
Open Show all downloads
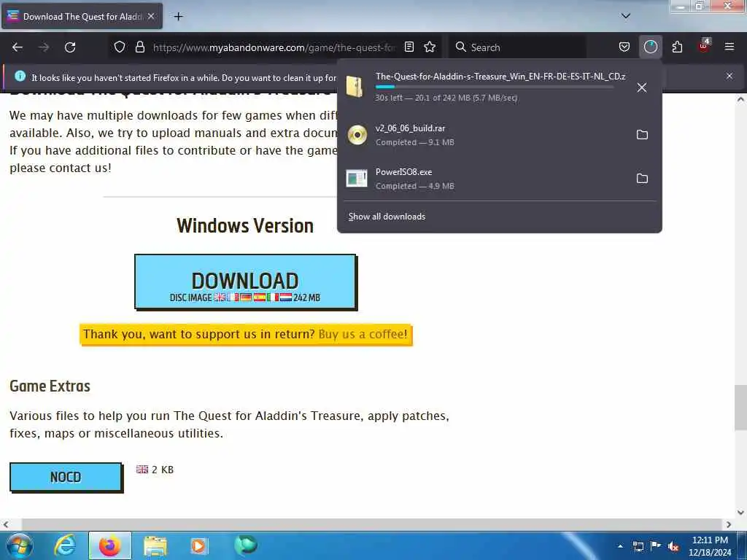point(387,217)
